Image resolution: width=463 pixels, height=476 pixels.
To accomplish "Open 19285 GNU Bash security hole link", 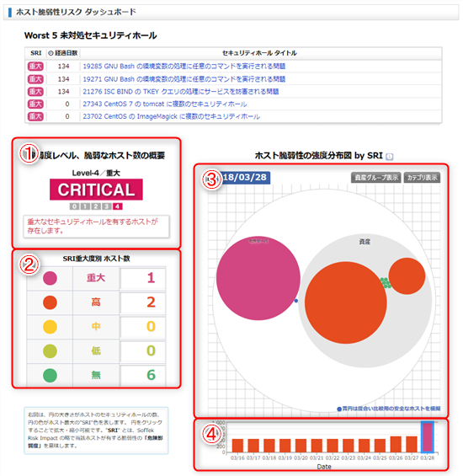I will pyautogui.click(x=184, y=67).
